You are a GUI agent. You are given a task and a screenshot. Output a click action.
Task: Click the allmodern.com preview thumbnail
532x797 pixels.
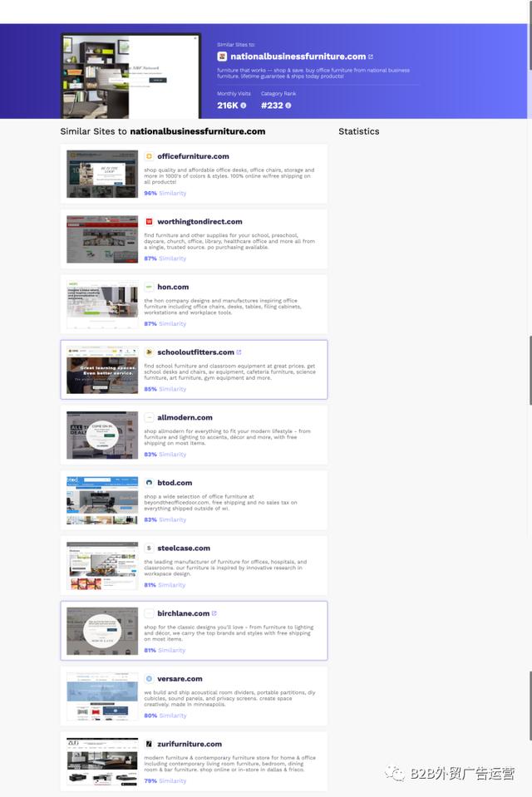pyautogui.click(x=102, y=435)
